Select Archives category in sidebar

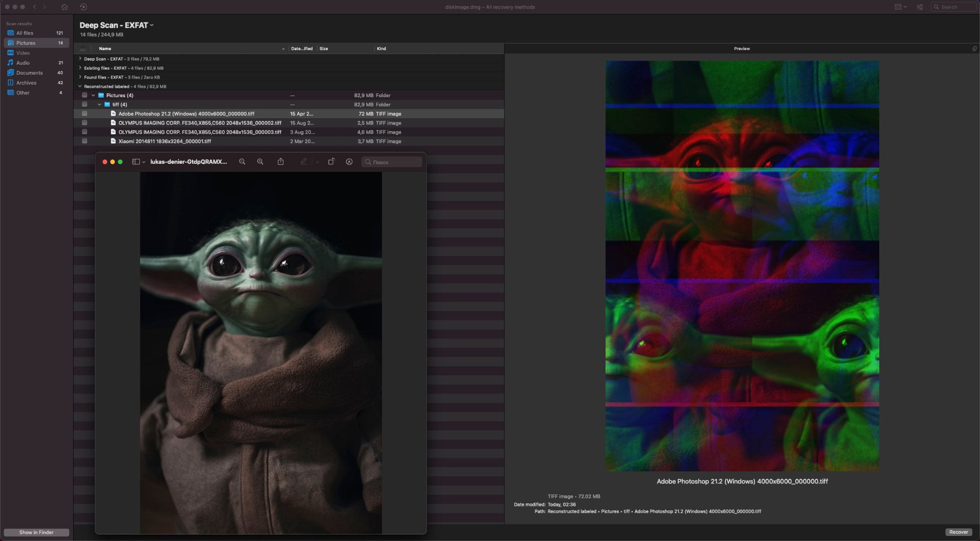[x=36, y=83]
